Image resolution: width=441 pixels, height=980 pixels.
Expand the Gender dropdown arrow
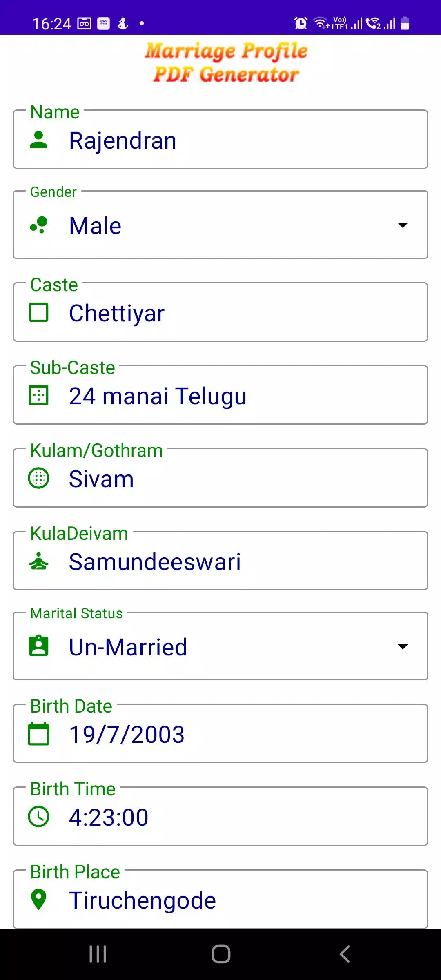[x=403, y=225]
